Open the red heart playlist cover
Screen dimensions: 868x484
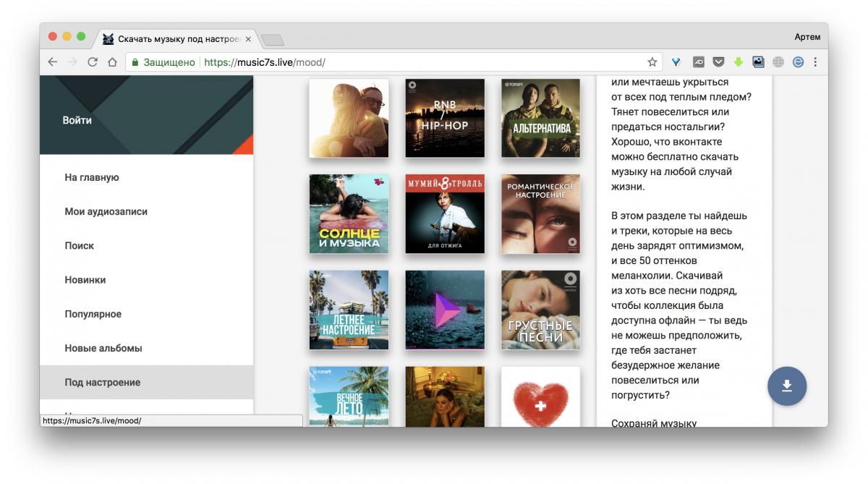click(540, 396)
